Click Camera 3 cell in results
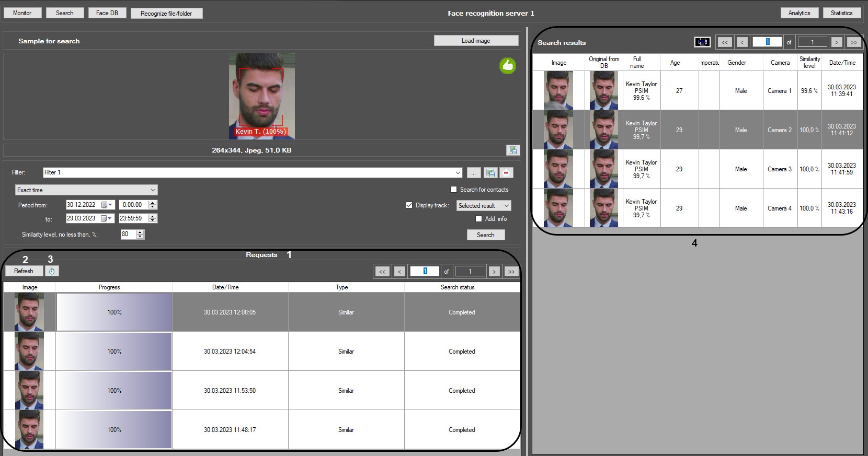The height and width of the screenshot is (456, 868). pyautogui.click(x=780, y=169)
